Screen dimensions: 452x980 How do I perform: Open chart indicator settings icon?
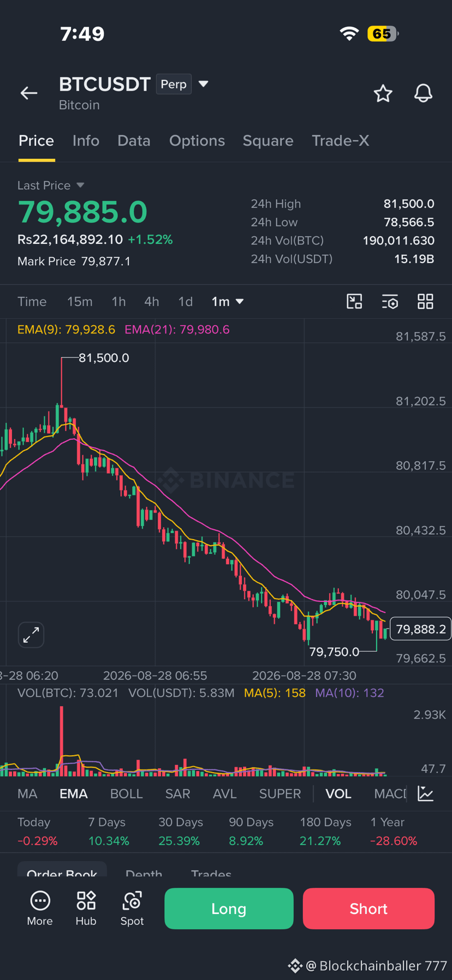[390, 302]
